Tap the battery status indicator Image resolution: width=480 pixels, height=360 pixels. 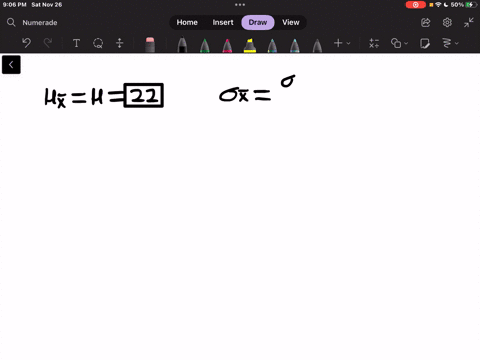coord(471,5)
